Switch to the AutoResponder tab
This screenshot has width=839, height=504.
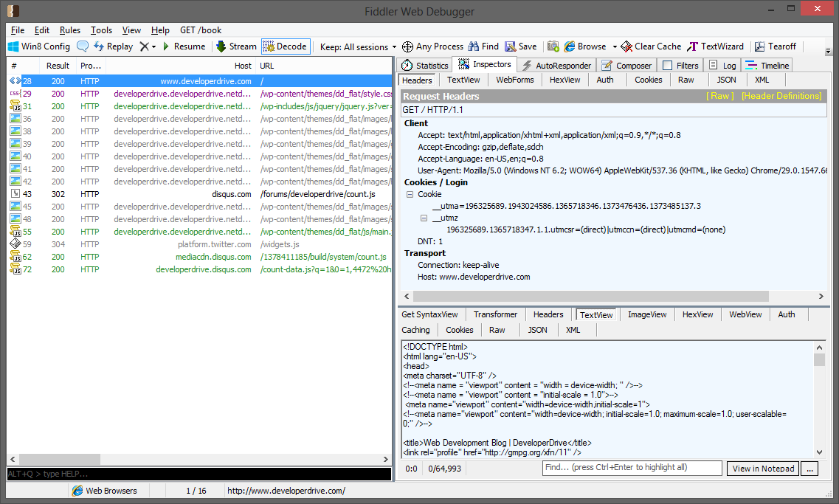[557, 65]
